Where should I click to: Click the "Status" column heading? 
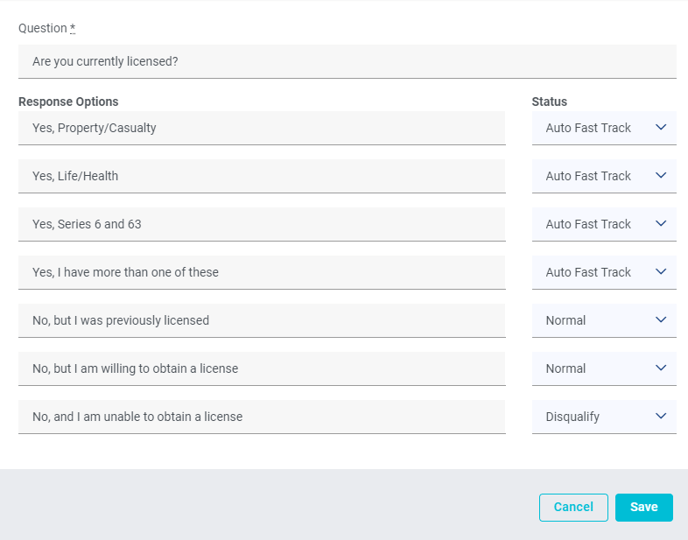click(549, 102)
